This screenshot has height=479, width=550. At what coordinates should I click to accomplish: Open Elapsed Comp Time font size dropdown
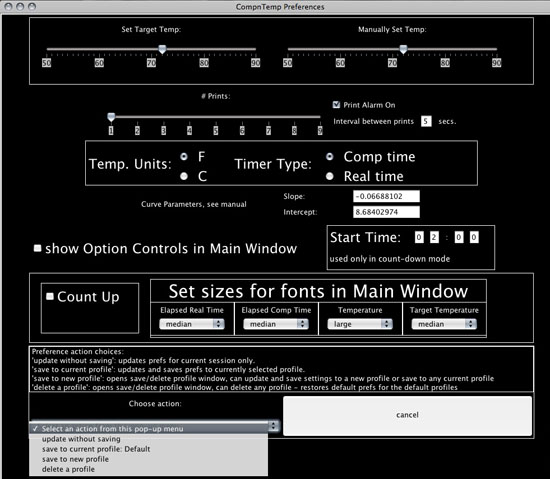[276, 324]
